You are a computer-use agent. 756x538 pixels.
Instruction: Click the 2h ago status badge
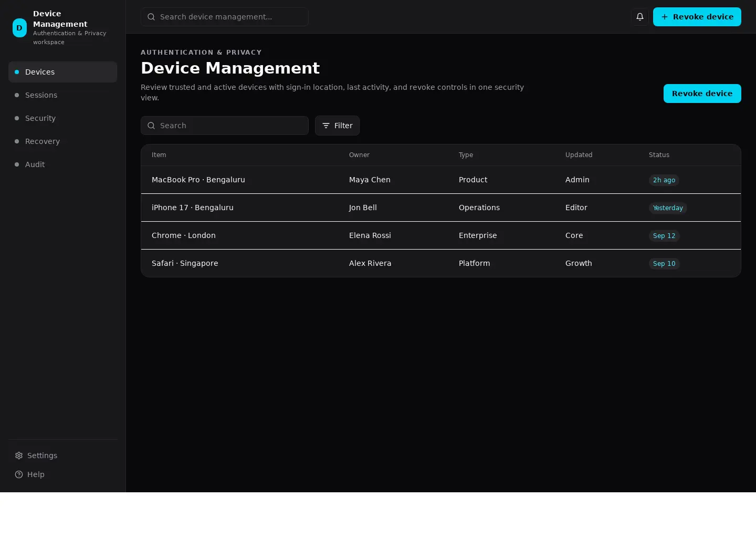pos(664,180)
